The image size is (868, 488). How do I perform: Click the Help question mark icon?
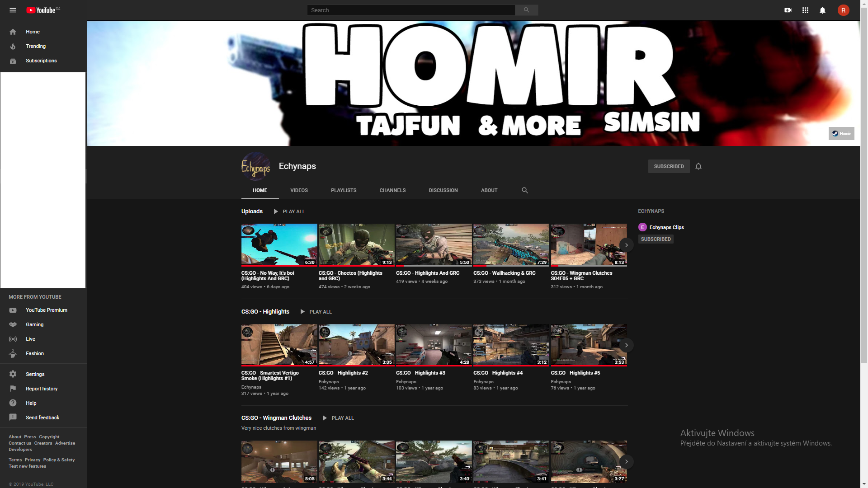13,403
